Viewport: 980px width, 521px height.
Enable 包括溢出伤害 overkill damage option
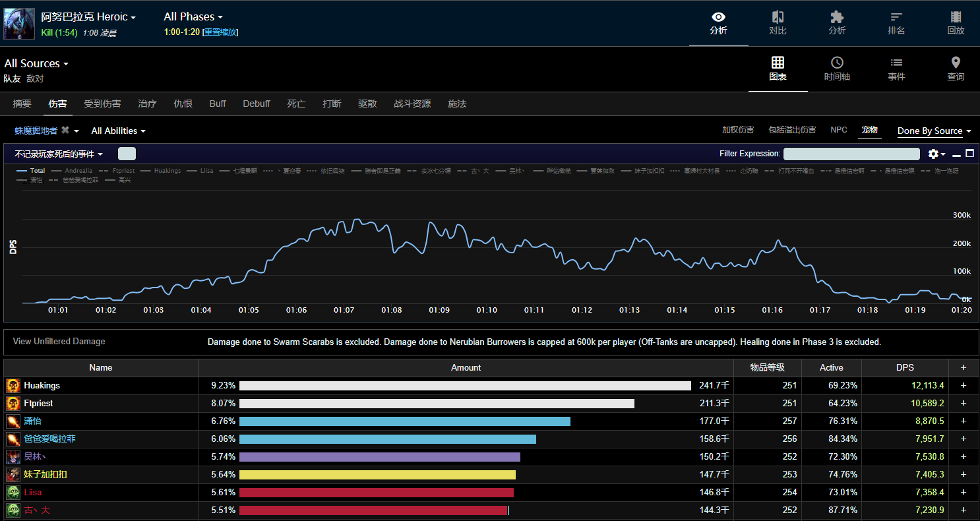(x=792, y=130)
